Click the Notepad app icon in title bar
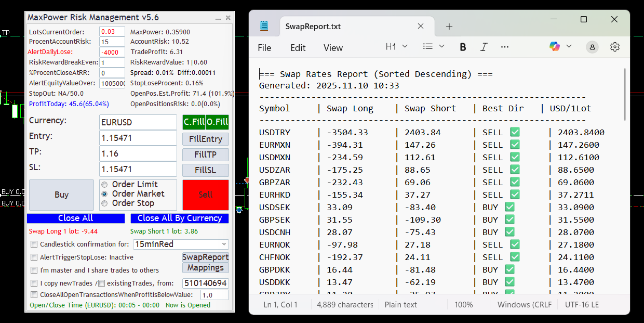 (x=264, y=26)
